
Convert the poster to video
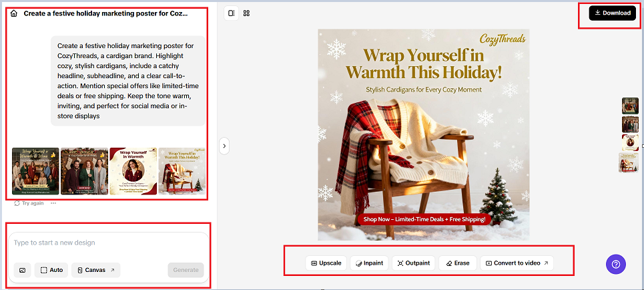[517, 263]
